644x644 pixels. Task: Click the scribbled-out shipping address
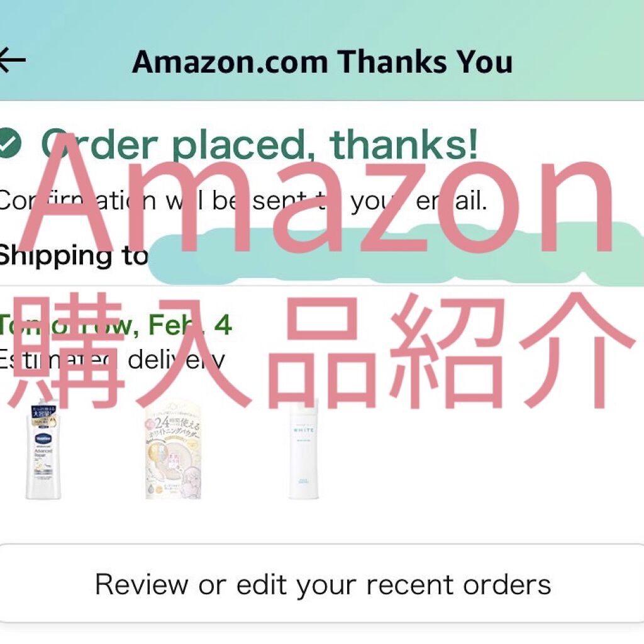click(395, 255)
